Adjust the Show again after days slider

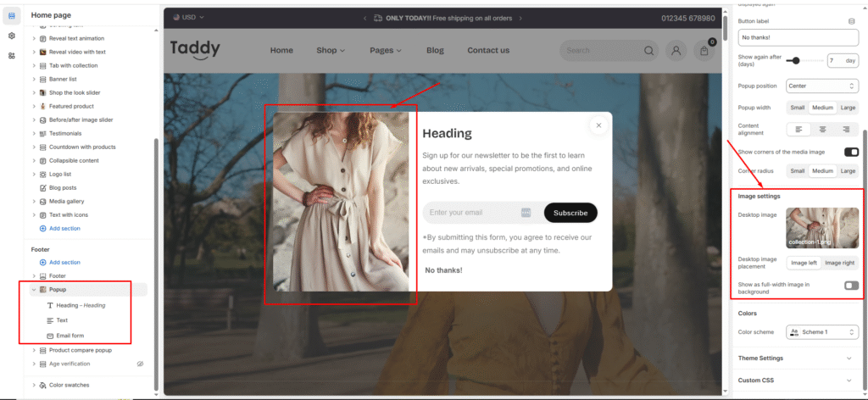coord(795,60)
